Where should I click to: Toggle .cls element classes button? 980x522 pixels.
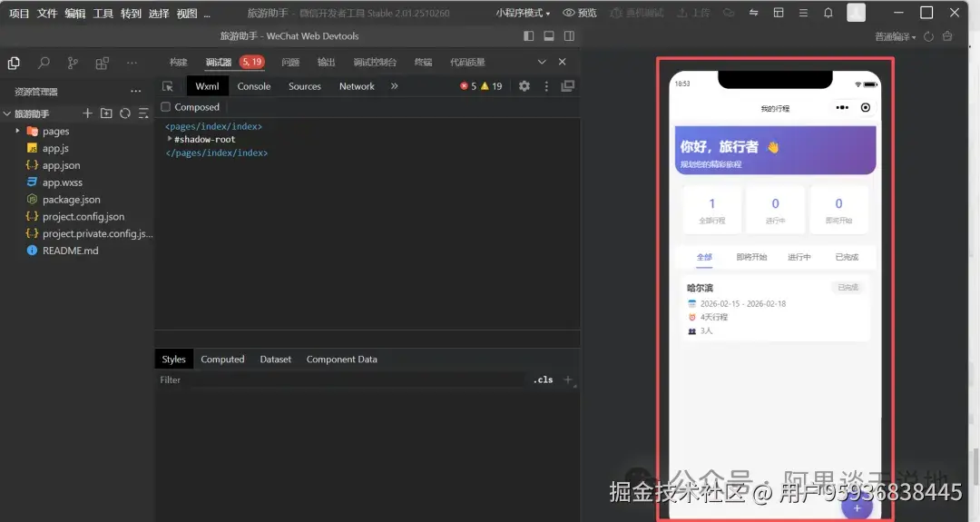(544, 379)
